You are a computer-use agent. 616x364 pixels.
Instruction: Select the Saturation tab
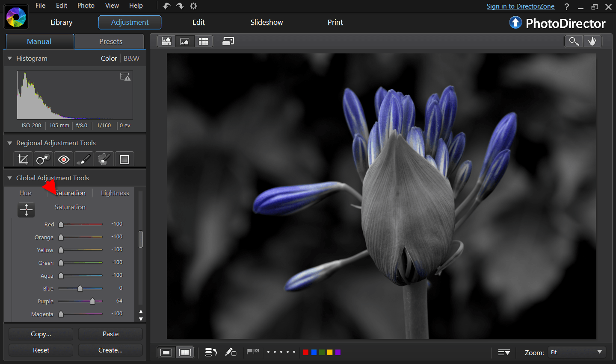click(x=70, y=193)
